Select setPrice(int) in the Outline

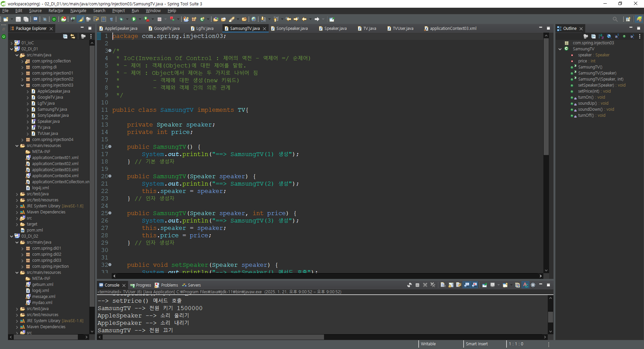(594, 91)
